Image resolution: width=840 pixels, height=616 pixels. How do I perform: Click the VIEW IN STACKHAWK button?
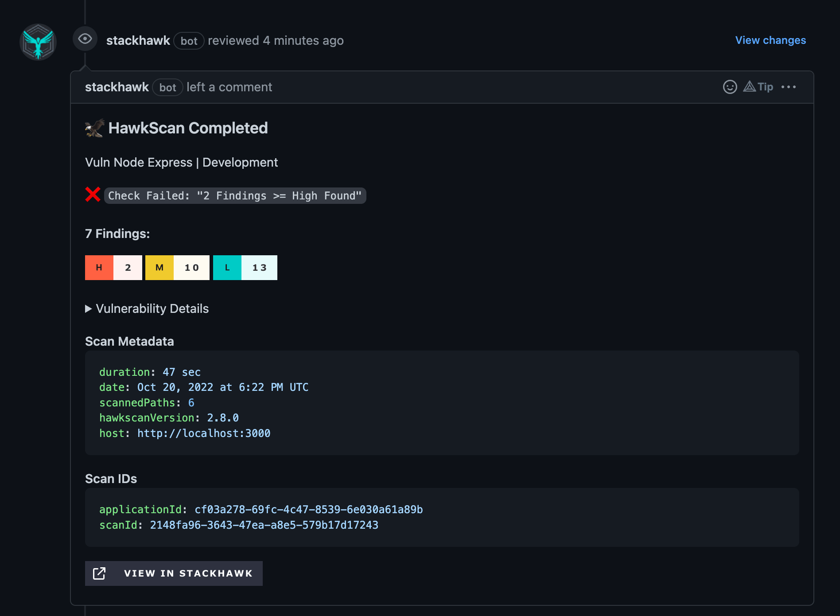click(x=173, y=573)
